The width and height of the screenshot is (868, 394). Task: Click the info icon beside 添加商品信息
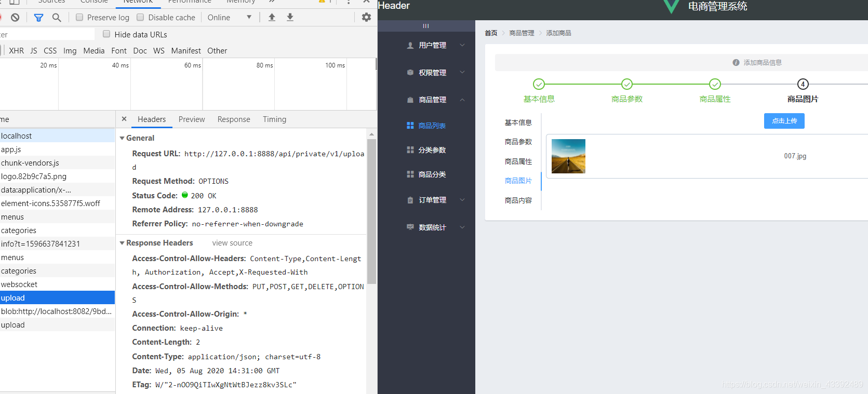pos(736,62)
